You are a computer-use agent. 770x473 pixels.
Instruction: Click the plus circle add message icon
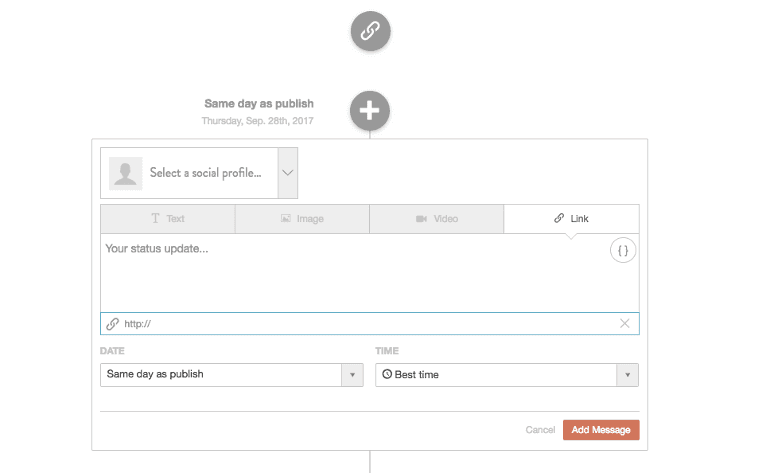[370, 111]
